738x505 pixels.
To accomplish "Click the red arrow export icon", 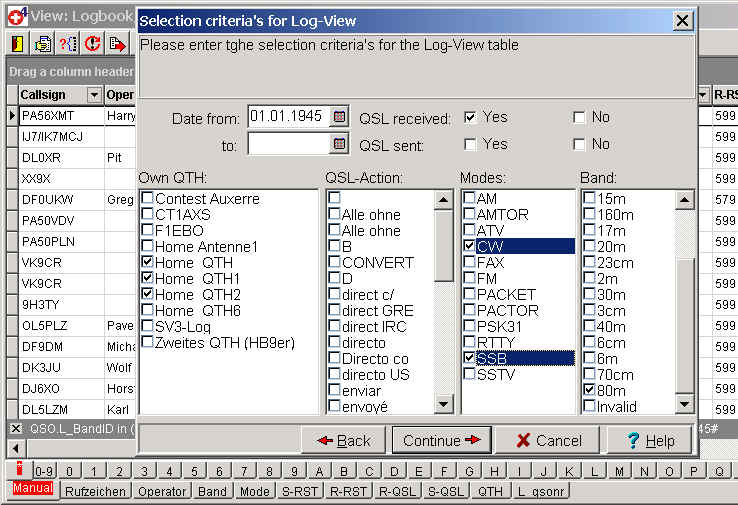I will (x=118, y=43).
